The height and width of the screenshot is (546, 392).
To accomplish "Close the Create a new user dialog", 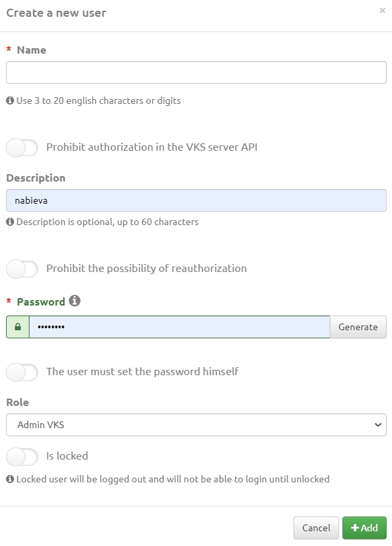I will (x=382, y=11).
